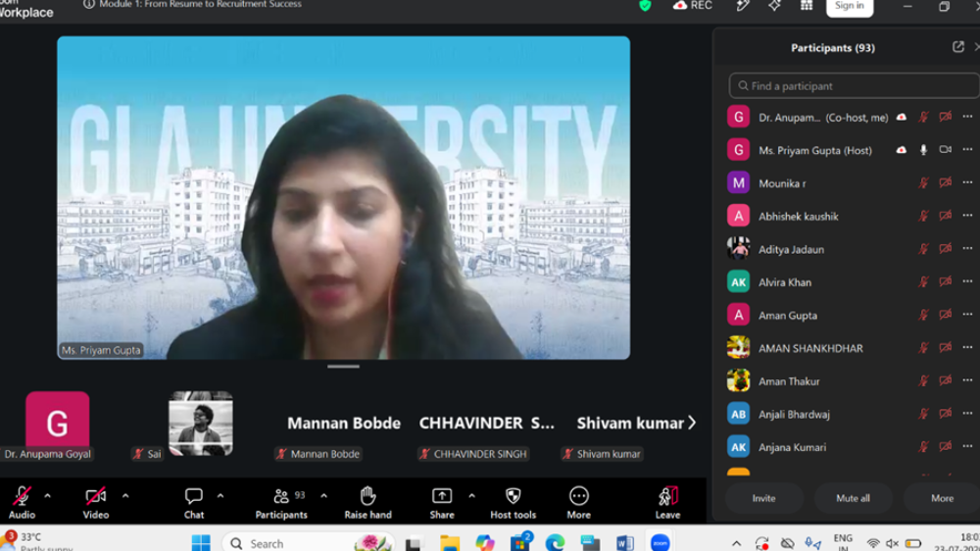Toggle Mounika r's muted mic icon

point(923,183)
